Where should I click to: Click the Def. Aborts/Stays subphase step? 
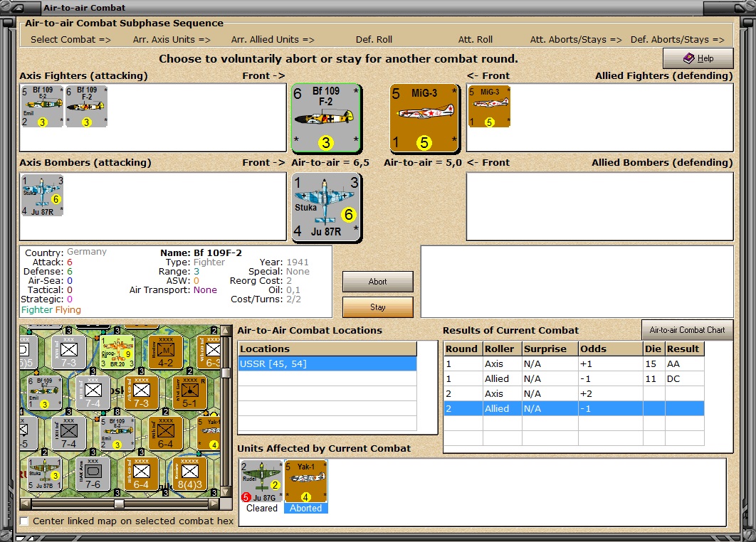coord(678,40)
